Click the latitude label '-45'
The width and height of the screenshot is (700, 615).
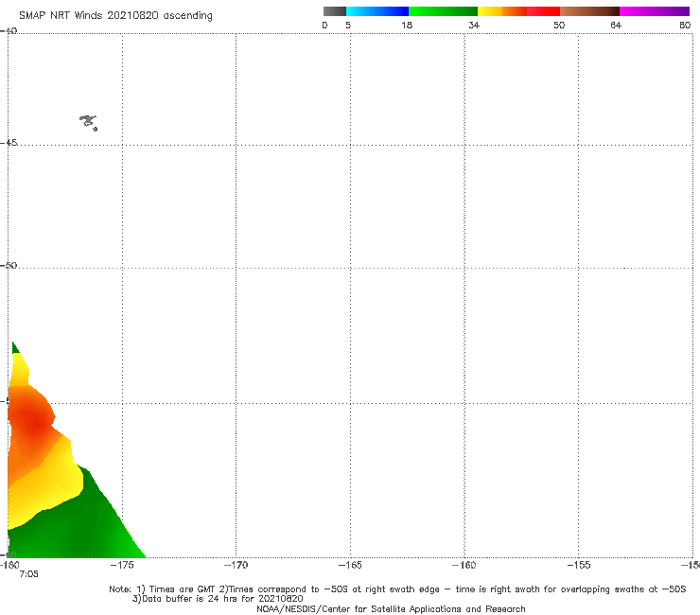pyautogui.click(x=9, y=143)
